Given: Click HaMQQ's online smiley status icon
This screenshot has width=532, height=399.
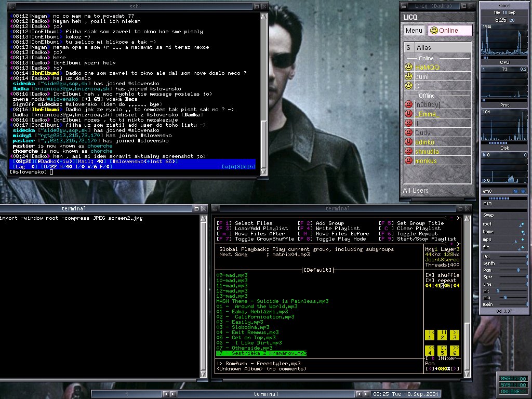Looking at the screenshot, I should click(x=409, y=67).
